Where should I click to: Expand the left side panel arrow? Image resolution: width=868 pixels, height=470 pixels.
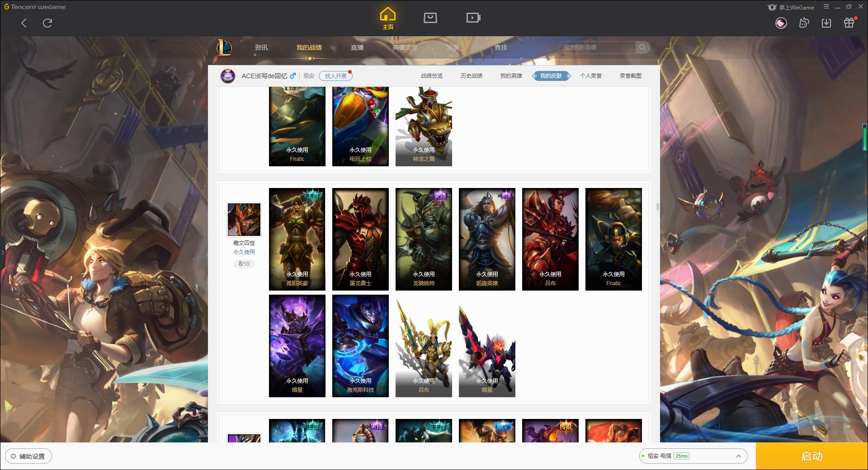point(2,252)
